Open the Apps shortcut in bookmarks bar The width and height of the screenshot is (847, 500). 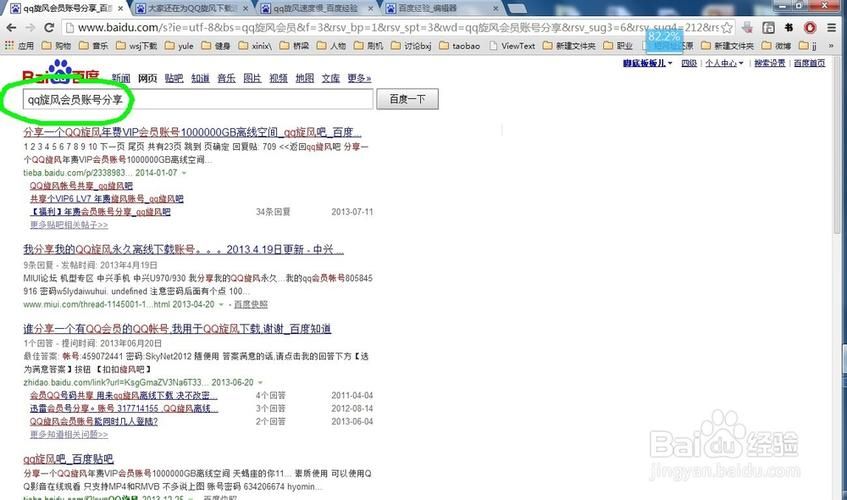(x=19, y=46)
